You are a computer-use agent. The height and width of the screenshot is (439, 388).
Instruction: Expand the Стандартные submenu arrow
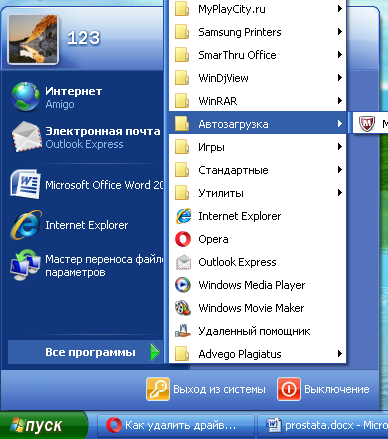(340, 169)
